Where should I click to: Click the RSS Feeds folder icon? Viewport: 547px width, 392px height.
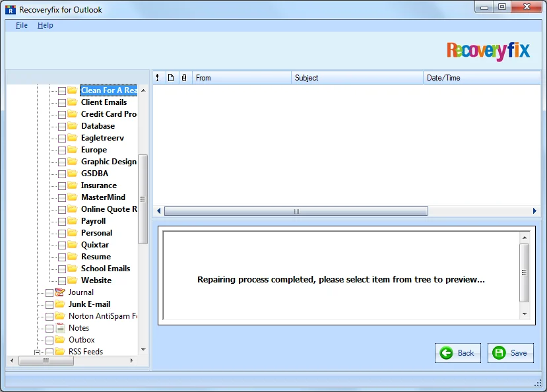pos(60,351)
